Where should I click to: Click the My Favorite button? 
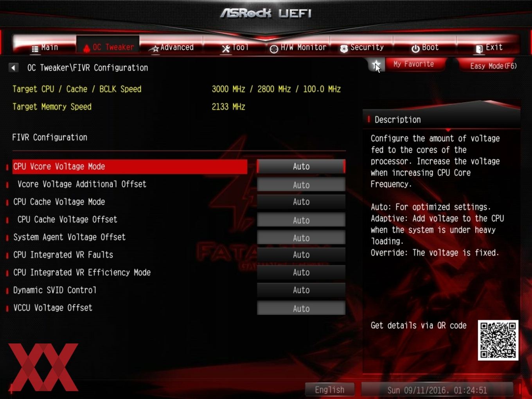[415, 64]
